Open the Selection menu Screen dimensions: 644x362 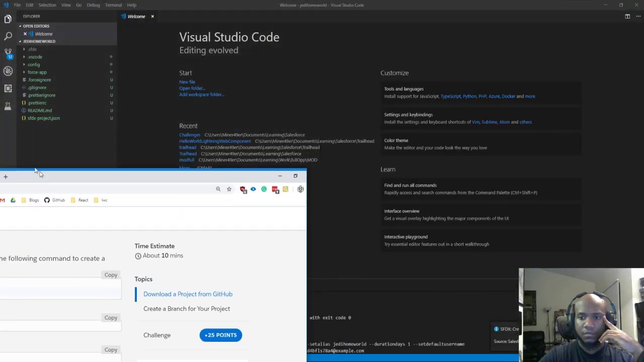click(x=47, y=5)
